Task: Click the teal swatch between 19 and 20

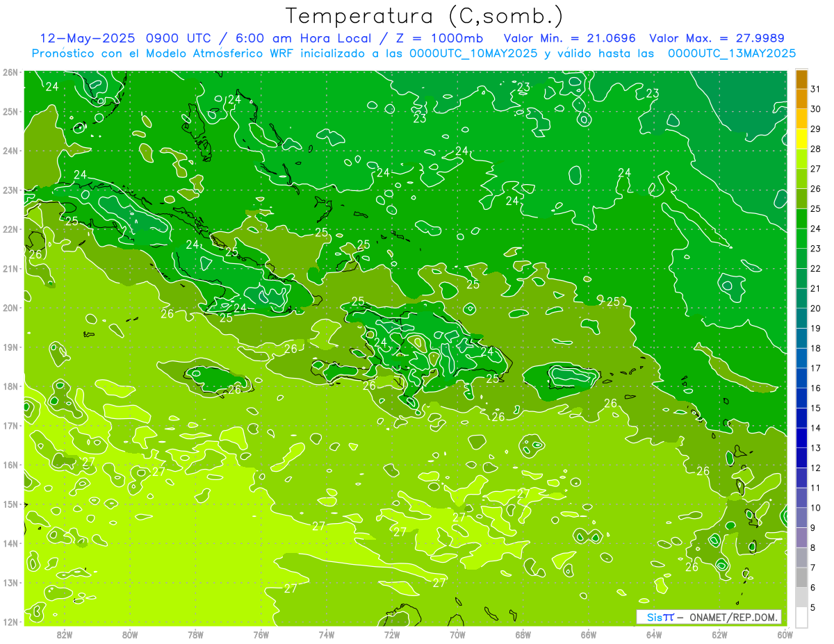Action: (x=801, y=318)
